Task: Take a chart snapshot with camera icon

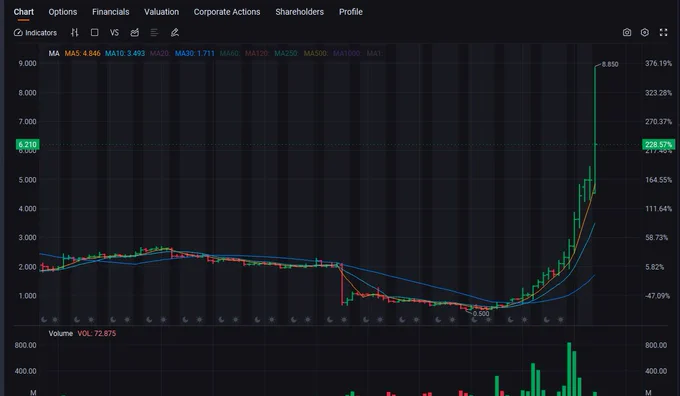Action: [627, 33]
